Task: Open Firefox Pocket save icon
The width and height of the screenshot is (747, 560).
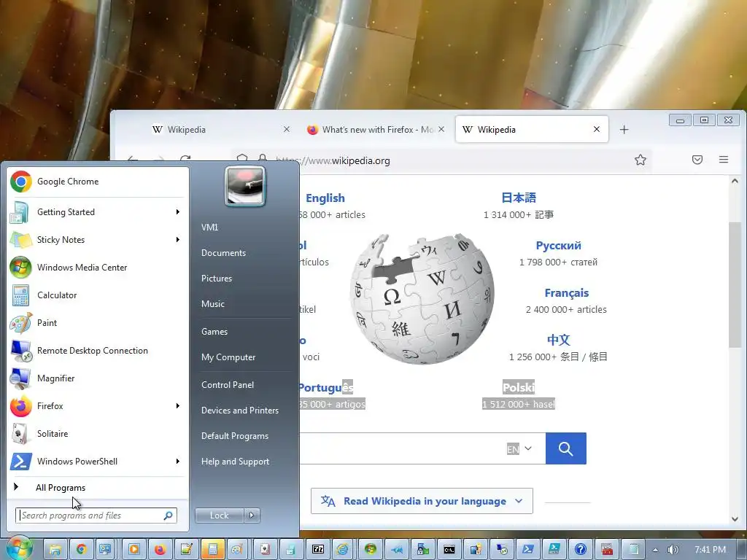Action: (x=697, y=160)
